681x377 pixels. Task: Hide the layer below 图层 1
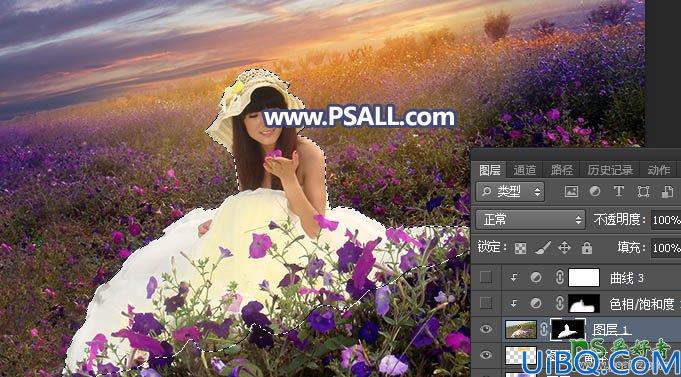[x=486, y=355]
